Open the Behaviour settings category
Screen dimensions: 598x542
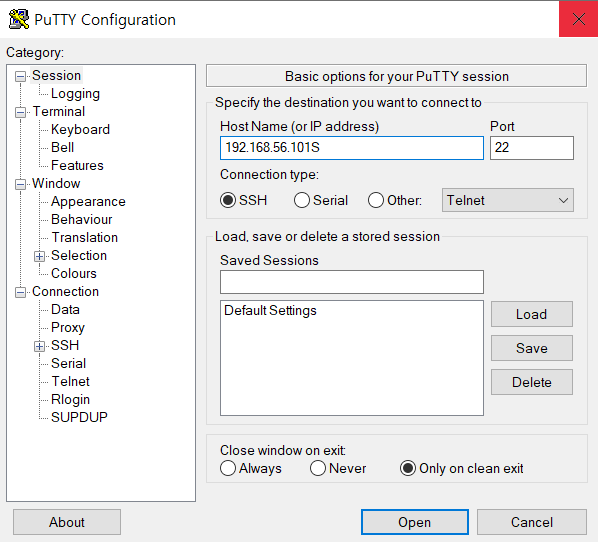[x=81, y=219]
